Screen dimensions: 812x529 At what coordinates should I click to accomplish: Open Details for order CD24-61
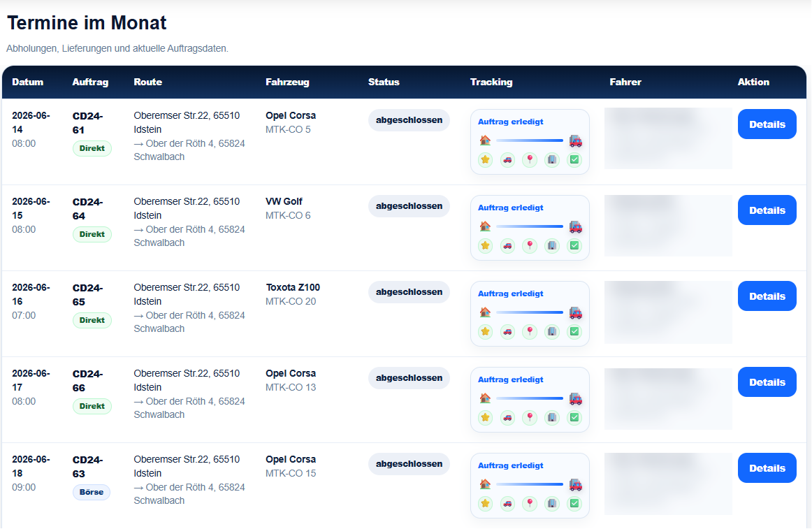click(x=767, y=124)
